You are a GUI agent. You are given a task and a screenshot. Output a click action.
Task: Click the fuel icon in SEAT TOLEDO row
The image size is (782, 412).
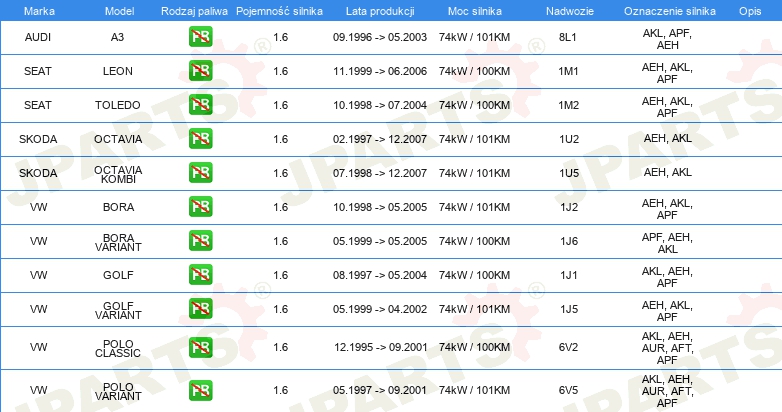200,105
